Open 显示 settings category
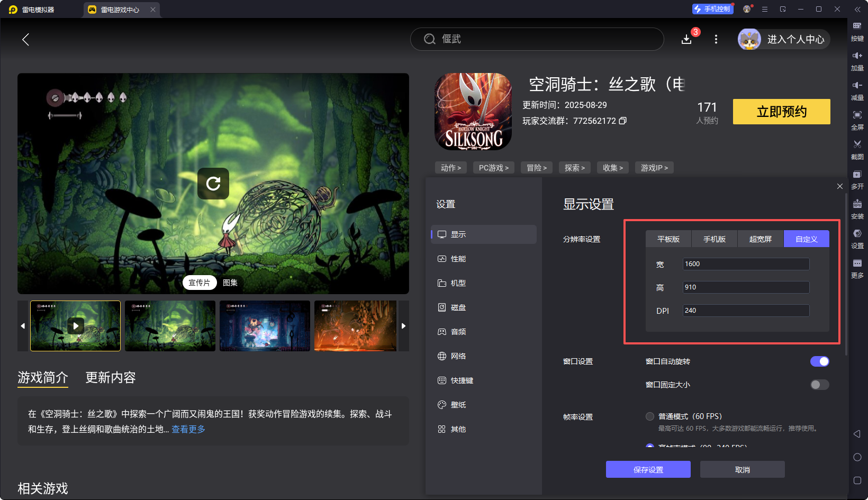The image size is (868, 500). 484,234
